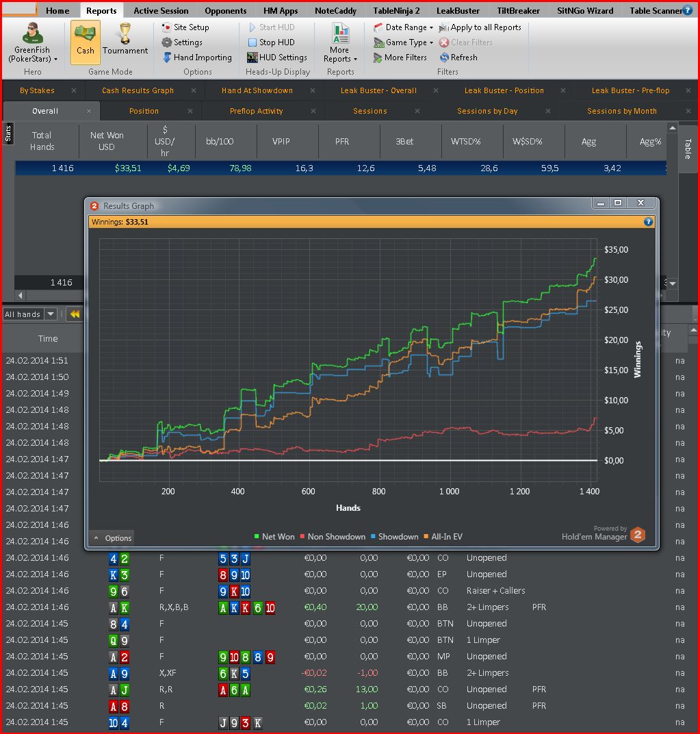The height and width of the screenshot is (734, 700).
Task: Click Start HUD
Action: coord(272,27)
